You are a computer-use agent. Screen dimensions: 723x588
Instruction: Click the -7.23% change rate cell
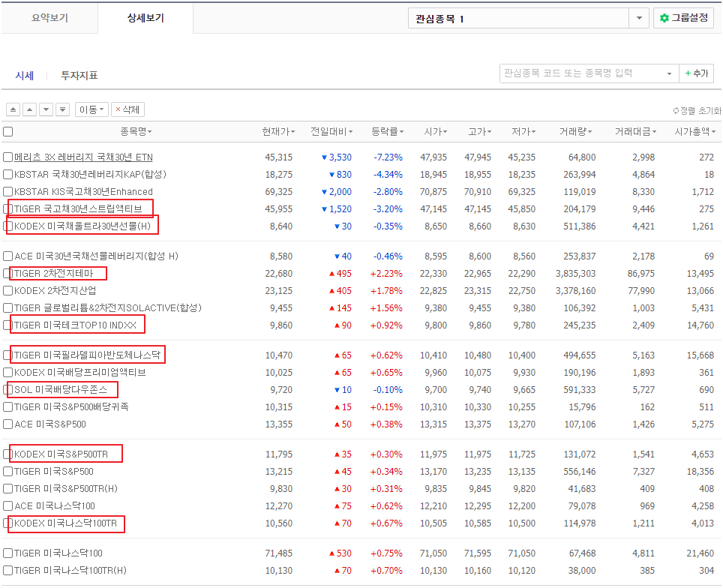[388, 157]
